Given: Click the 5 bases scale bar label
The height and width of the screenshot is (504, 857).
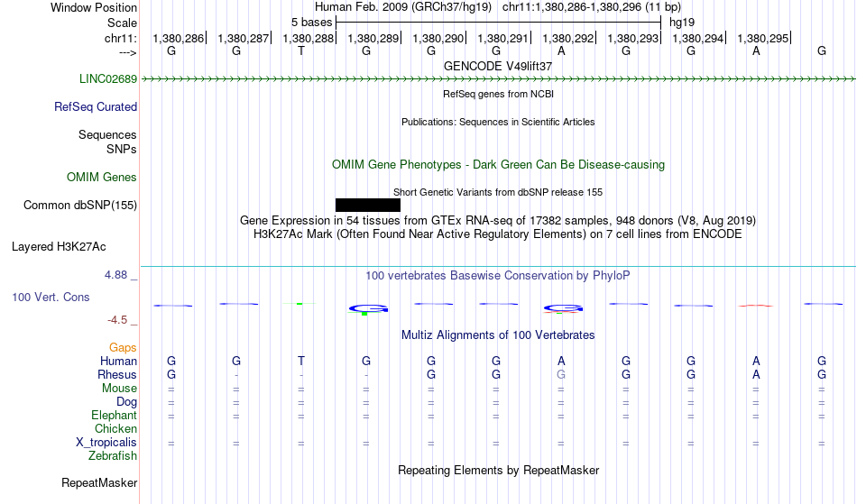Looking at the screenshot, I should [x=311, y=23].
